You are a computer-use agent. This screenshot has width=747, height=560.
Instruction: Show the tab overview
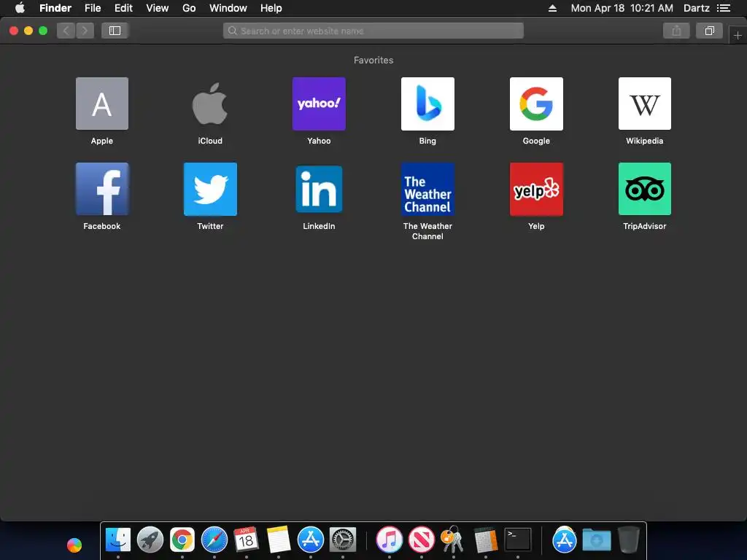point(709,31)
